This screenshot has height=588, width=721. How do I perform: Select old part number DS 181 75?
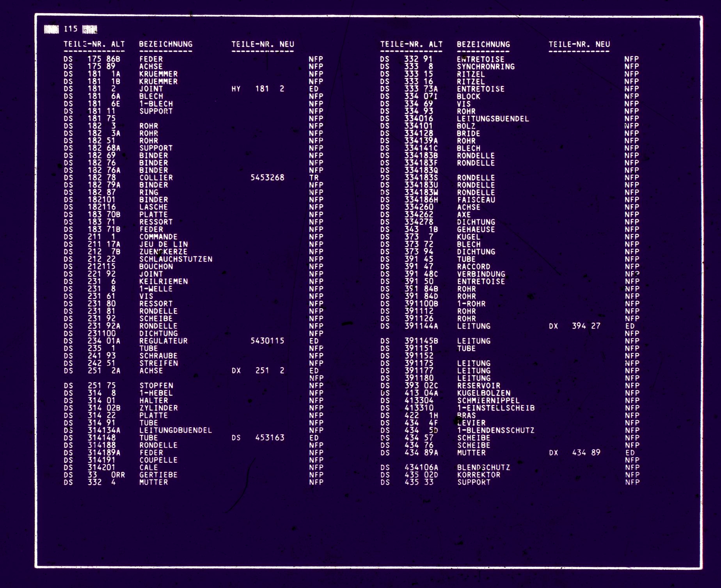pyautogui.click(x=90, y=119)
